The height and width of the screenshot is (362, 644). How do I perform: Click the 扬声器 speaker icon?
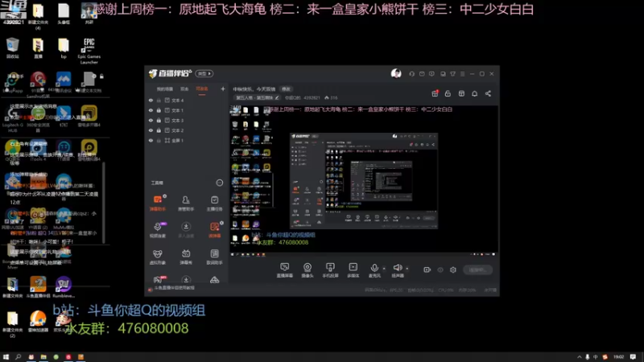(x=397, y=268)
